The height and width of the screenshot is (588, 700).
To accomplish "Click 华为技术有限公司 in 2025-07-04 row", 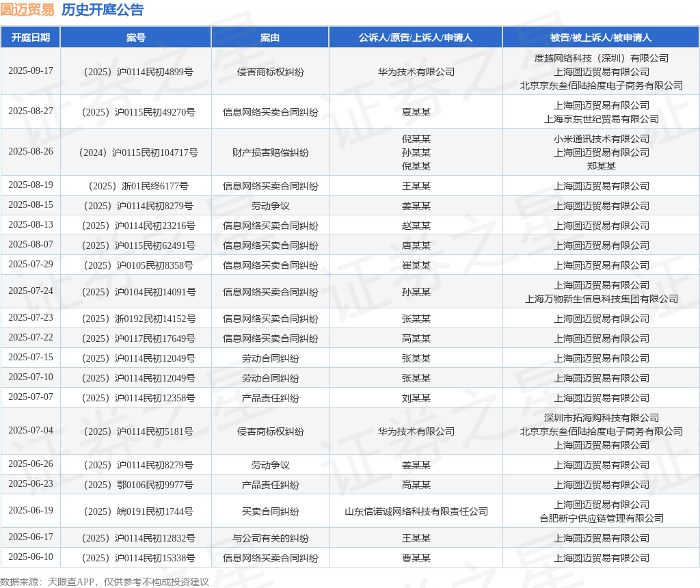I will 416,431.
